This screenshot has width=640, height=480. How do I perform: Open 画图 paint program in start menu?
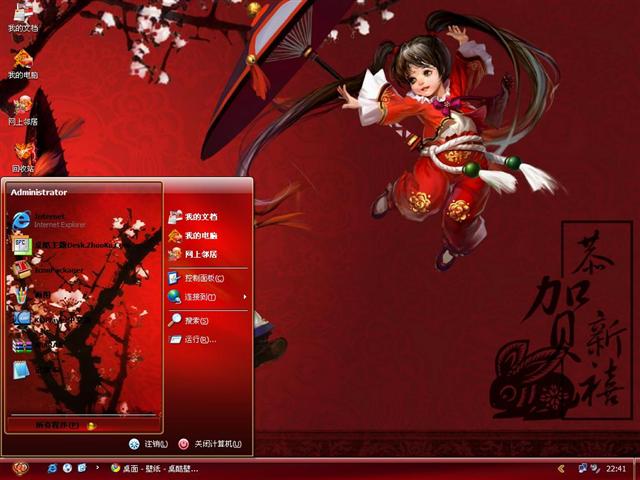33,294
